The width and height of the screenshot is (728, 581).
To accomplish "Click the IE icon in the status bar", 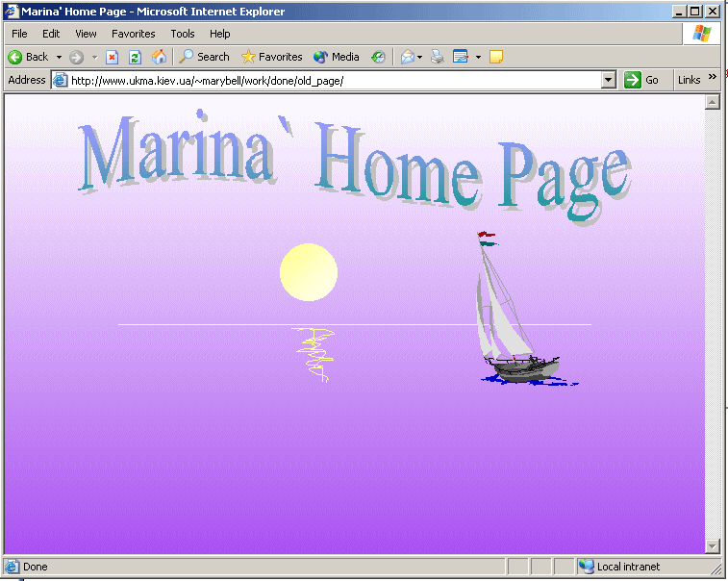I will pos(12,567).
